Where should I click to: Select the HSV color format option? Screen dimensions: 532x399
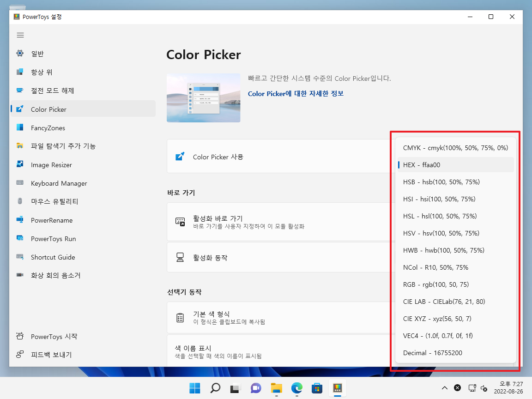click(456, 233)
